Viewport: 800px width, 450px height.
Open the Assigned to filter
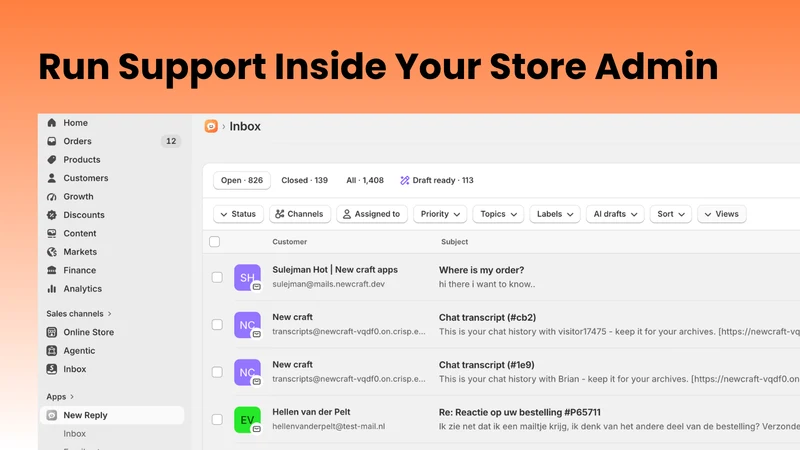372,214
